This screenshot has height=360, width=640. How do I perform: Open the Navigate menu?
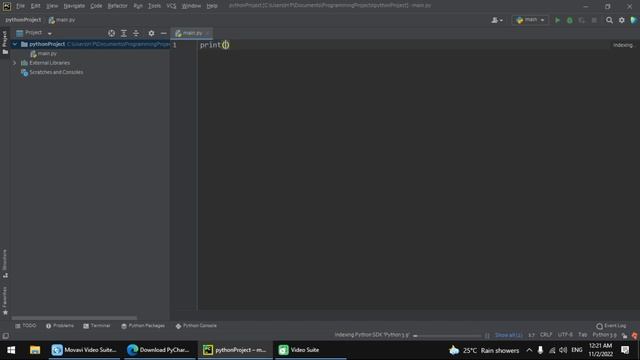(x=74, y=6)
